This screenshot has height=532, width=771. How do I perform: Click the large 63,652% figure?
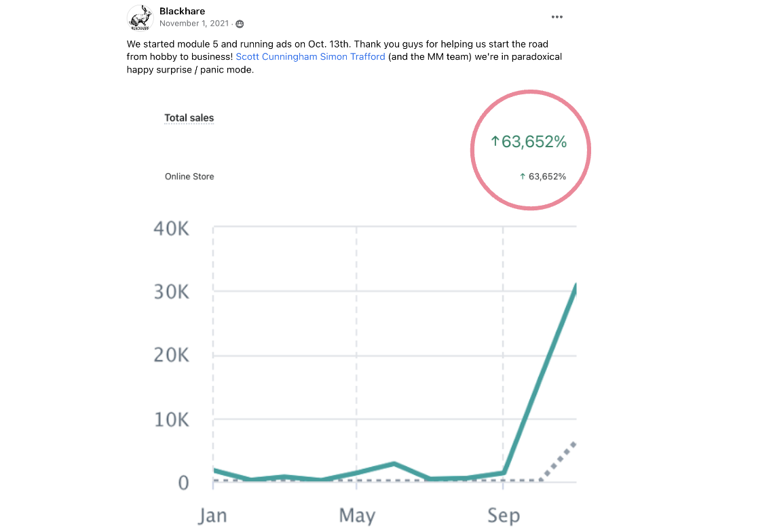click(534, 142)
